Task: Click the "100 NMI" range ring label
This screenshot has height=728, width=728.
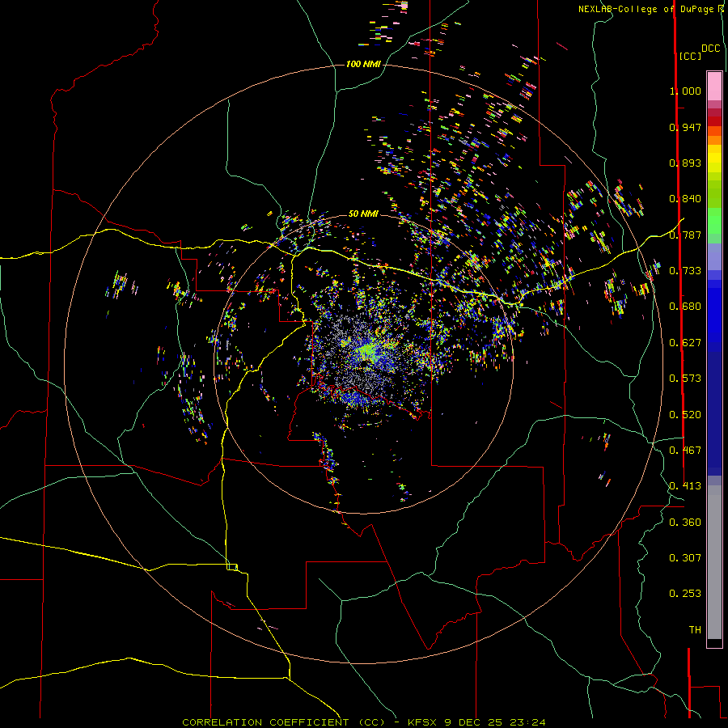Action: click(363, 64)
